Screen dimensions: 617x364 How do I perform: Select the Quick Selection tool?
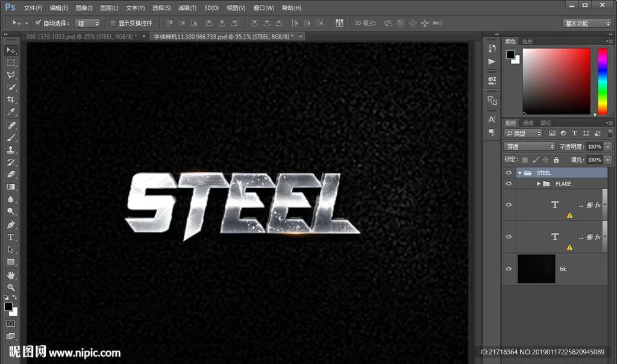click(x=11, y=87)
